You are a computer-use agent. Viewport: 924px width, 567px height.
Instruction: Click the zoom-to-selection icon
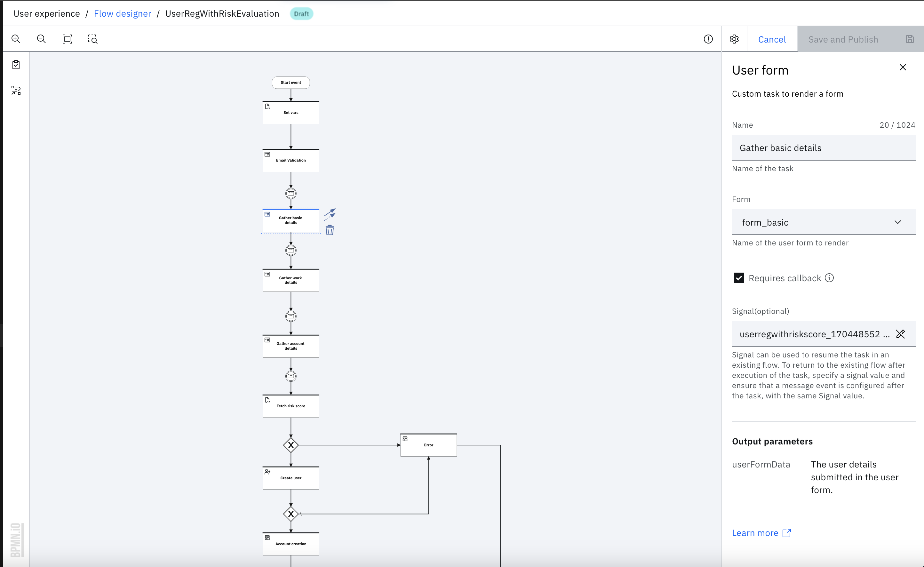[x=93, y=39]
